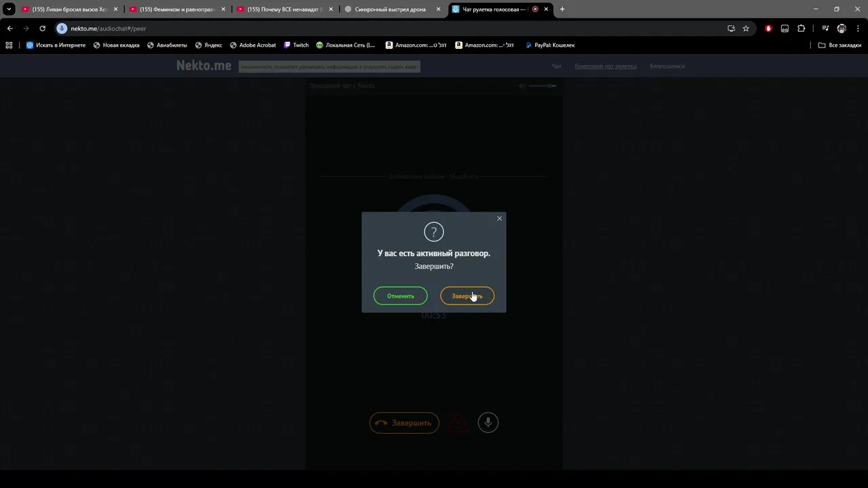Open the Twitch bookmark
Image resolution: width=868 pixels, height=488 pixels.
point(296,45)
